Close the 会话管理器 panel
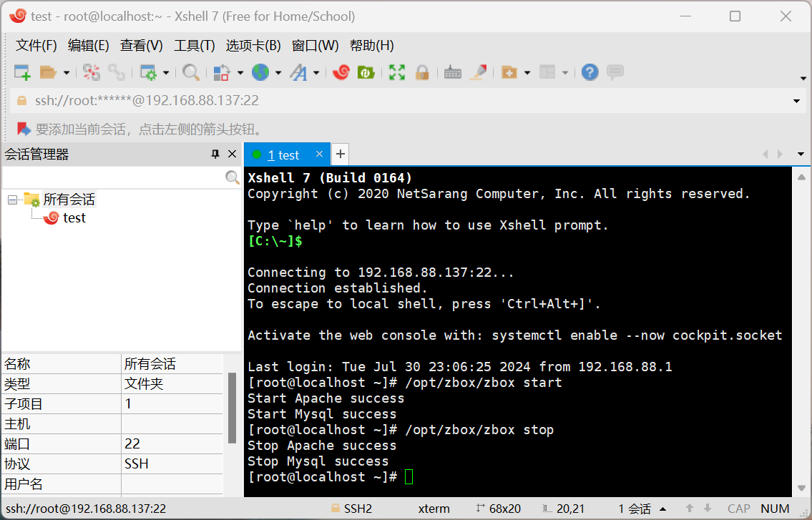 (232, 154)
